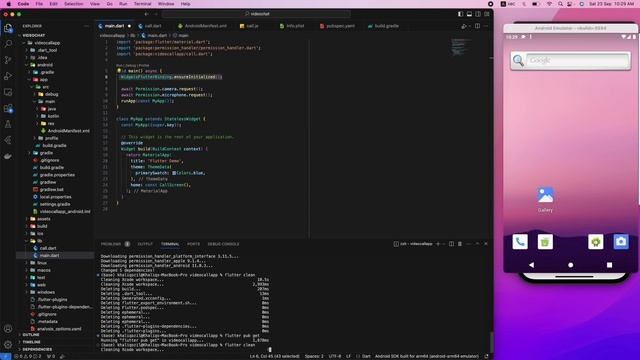
Task: Tap the Android recents square button
Action: click(609, 265)
